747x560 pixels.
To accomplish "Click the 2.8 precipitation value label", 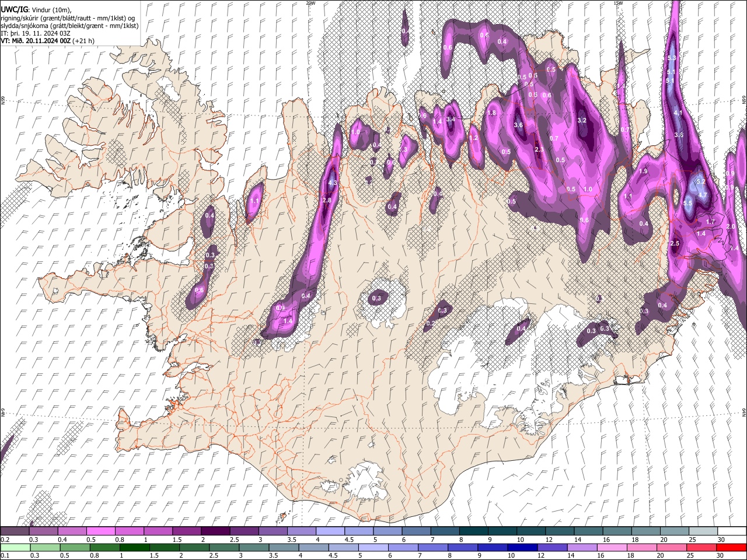I will [x=327, y=200].
